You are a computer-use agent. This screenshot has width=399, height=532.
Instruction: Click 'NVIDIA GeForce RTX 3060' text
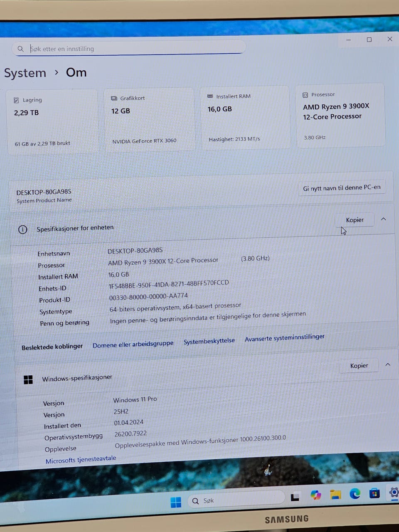coord(144,141)
